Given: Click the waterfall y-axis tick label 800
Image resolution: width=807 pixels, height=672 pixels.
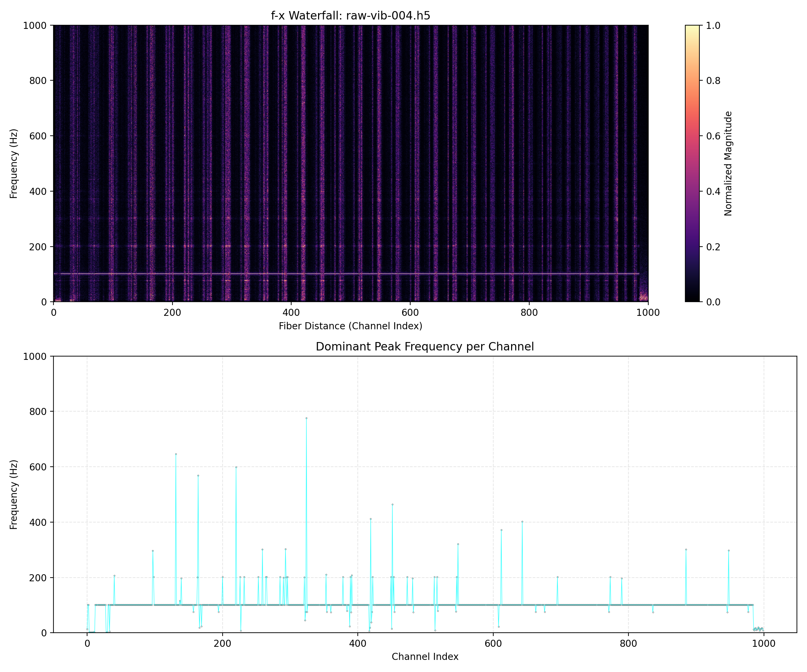Looking at the screenshot, I should tap(38, 81).
